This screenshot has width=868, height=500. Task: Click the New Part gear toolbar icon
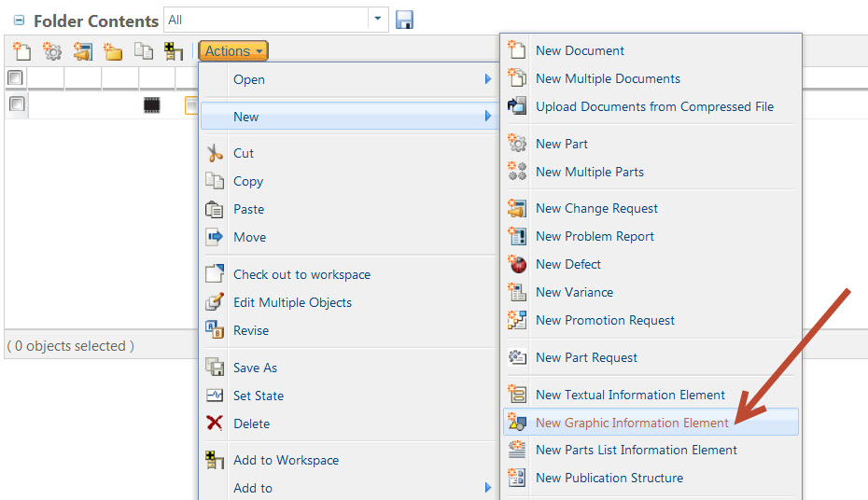pos(52,51)
